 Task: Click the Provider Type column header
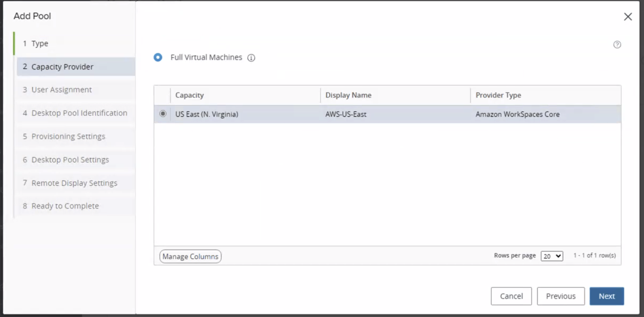tap(498, 95)
